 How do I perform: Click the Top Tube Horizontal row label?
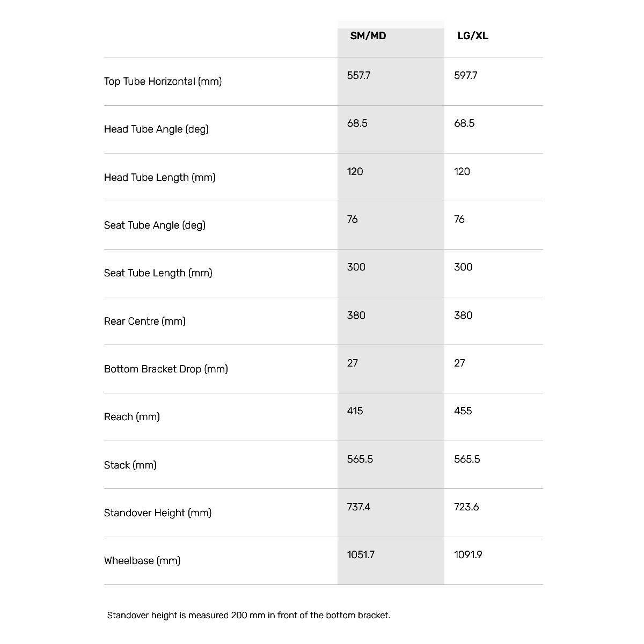coord(163,82)
